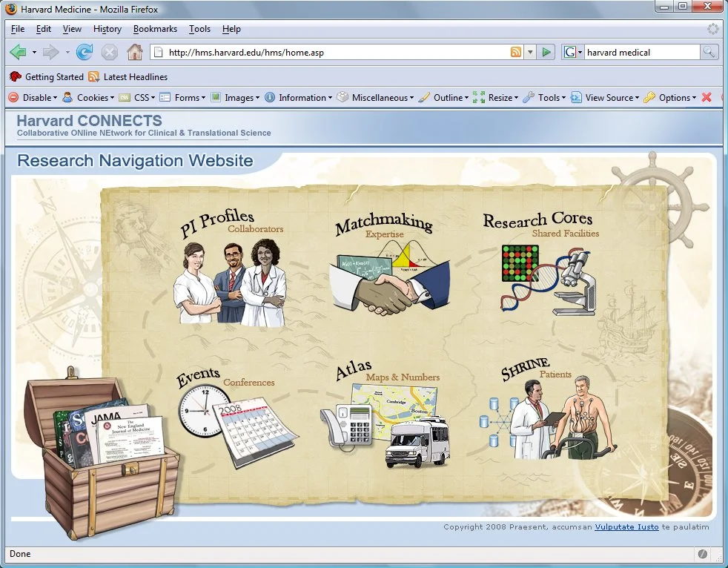The image size is (728, 568).
Task: Open the Bookmarks menu
Action: pos(155,29)
